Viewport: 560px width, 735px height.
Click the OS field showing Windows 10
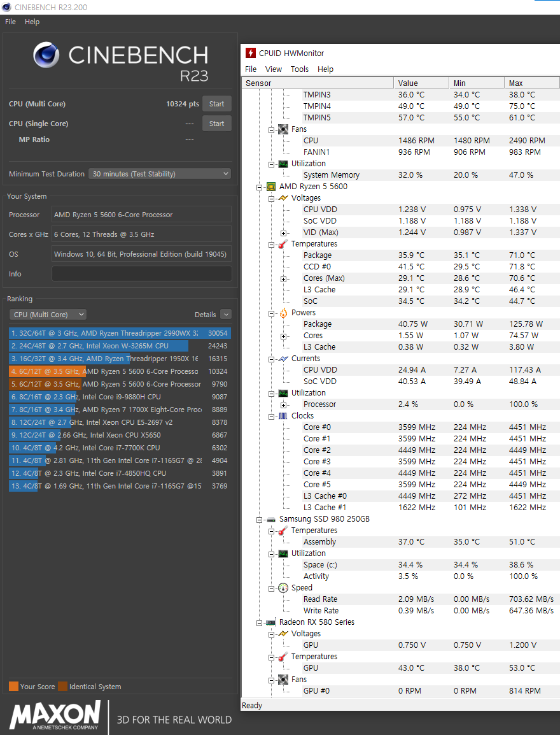click(x=141, y=254)
